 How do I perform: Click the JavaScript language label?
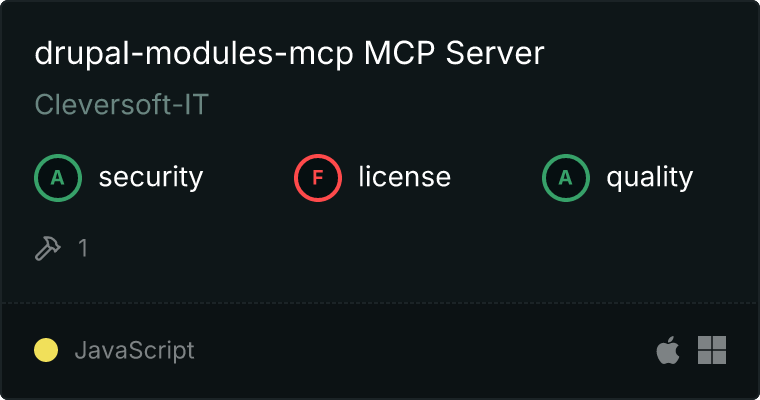tap(134, 350)
